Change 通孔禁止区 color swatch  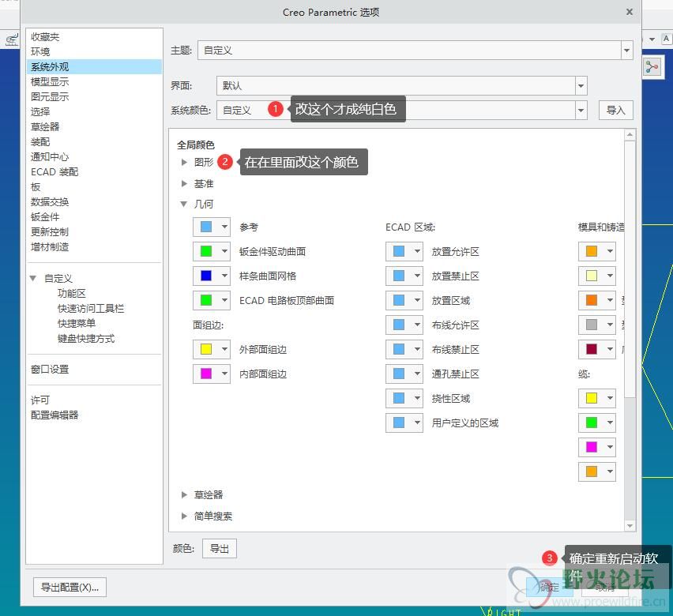tap(399, 374)
